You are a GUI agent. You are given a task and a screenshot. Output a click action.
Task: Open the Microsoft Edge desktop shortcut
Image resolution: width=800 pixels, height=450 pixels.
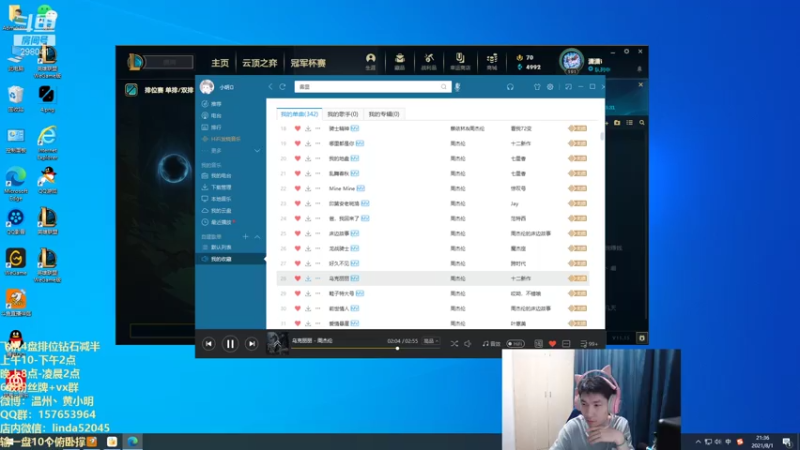(x=16, y=184)
